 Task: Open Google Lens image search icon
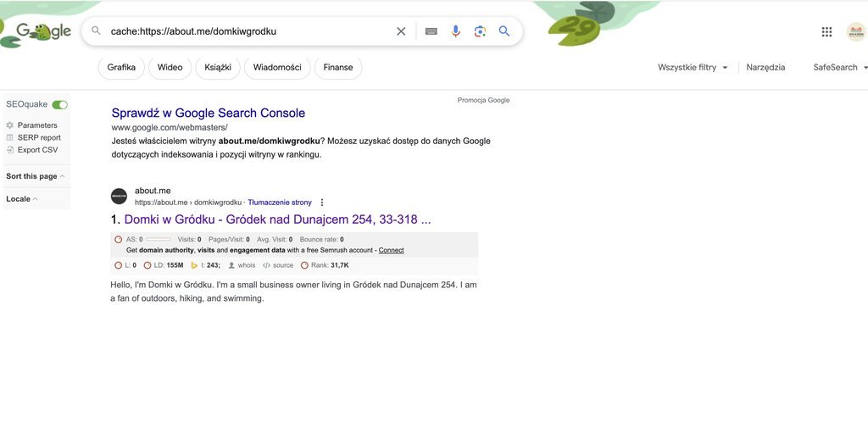click(480, 31)
